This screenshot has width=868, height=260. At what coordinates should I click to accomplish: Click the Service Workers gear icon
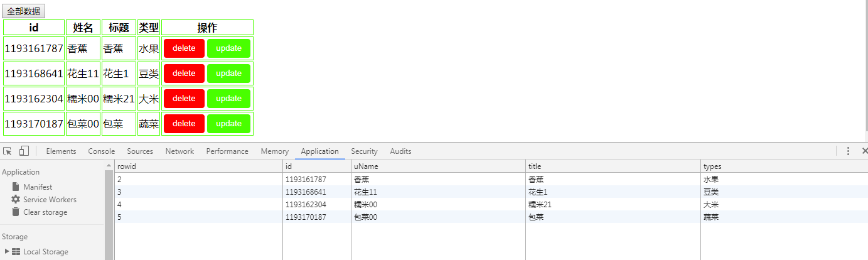point(16,199)
